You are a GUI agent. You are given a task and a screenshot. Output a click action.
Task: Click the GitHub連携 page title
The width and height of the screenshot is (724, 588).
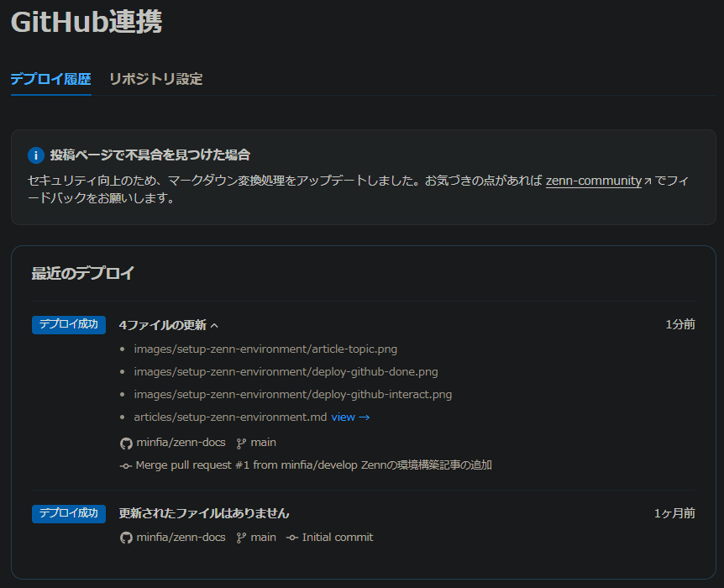[x=87, y=22]
